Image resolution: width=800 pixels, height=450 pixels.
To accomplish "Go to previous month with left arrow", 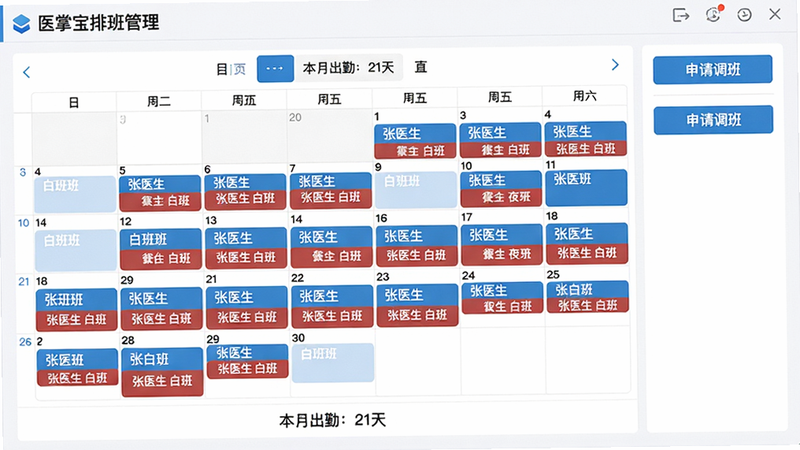I will tap(27, 72).
